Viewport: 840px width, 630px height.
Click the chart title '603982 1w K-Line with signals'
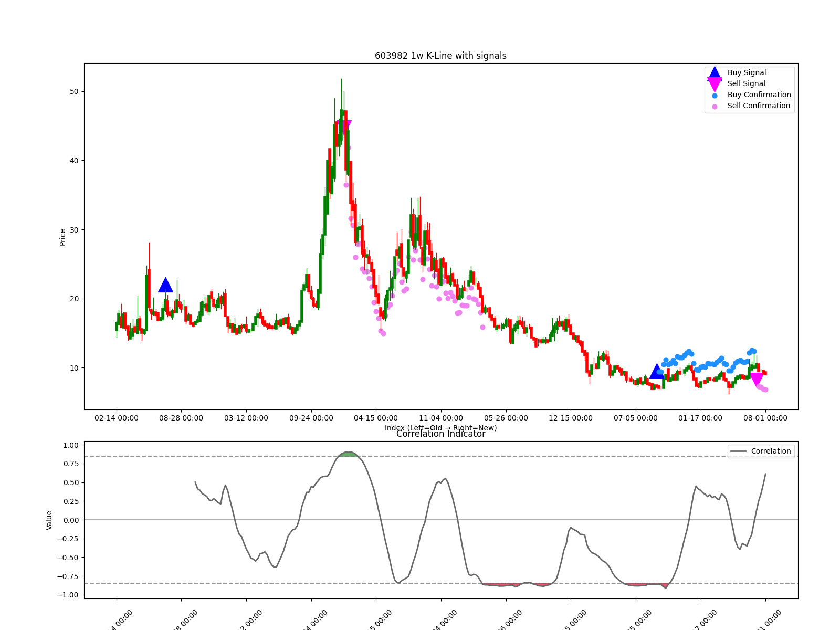(440, 56)
